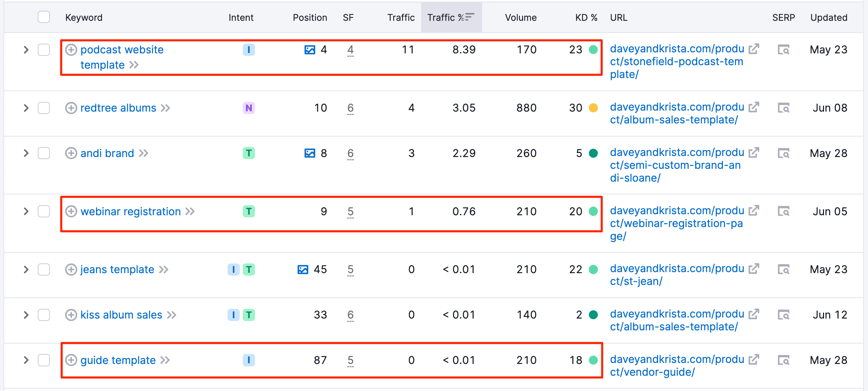Select checkbox for podcast website template row
Viewport: 868px width, 391px height.
44,50
